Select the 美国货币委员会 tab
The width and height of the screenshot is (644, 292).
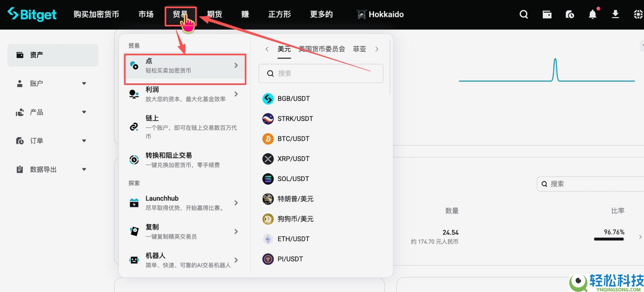coord(322,49)
